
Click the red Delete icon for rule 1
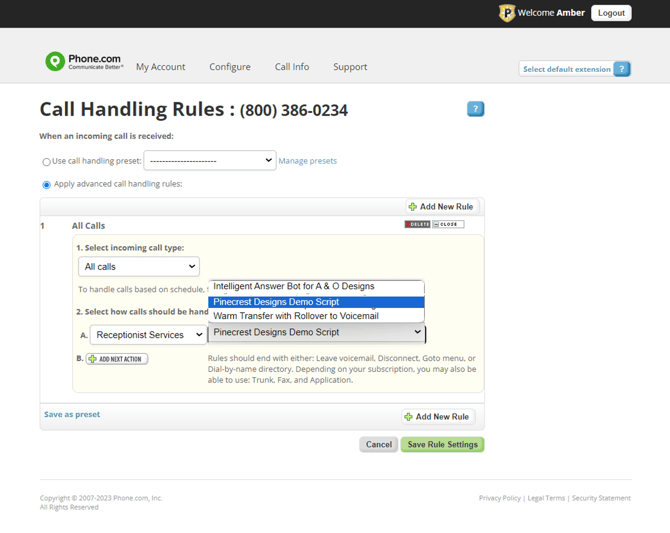pos(417,224)
